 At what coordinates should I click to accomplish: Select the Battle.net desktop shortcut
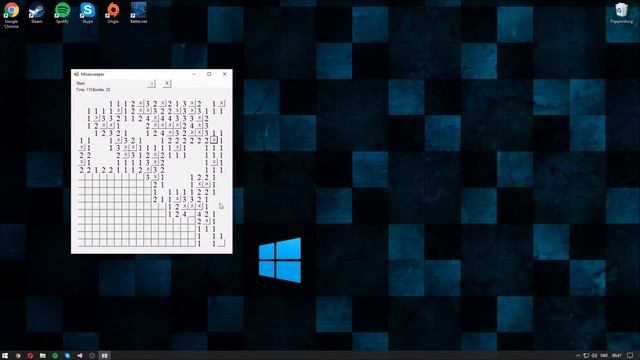[x=138, y=13]
